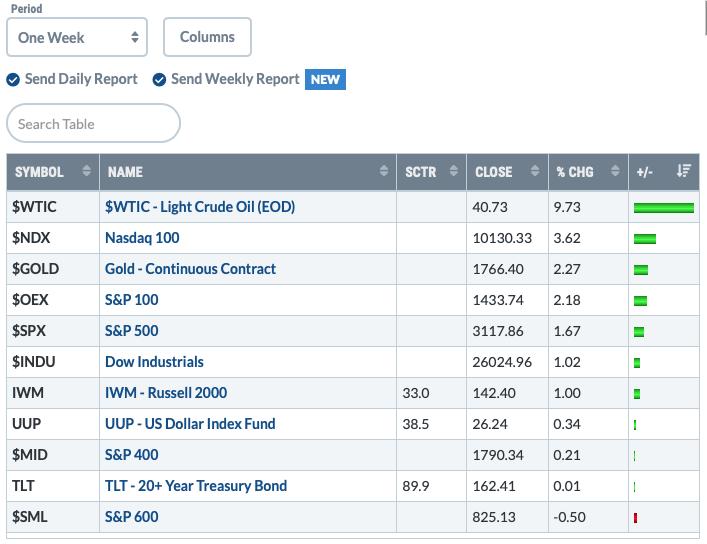Open $WTIC - Light Crude Oil (EOD) link
Viewport: 707px width, 544px height.
click(200, 207)
